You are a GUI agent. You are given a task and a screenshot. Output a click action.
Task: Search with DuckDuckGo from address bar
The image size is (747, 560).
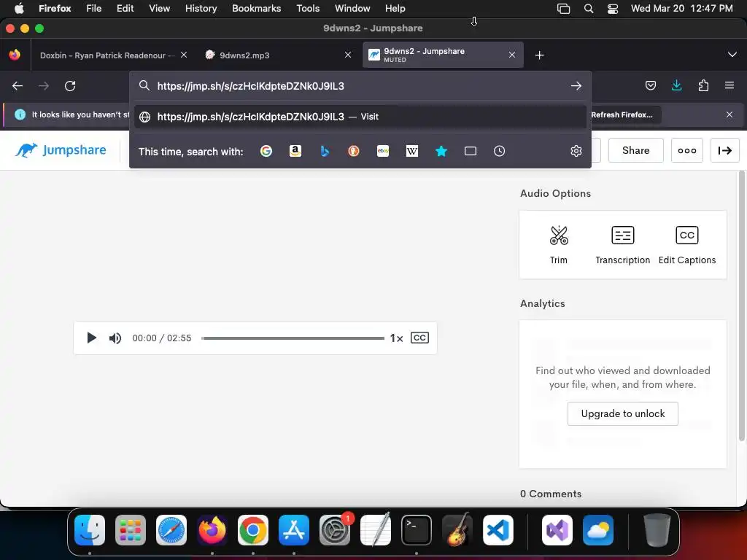354,151
